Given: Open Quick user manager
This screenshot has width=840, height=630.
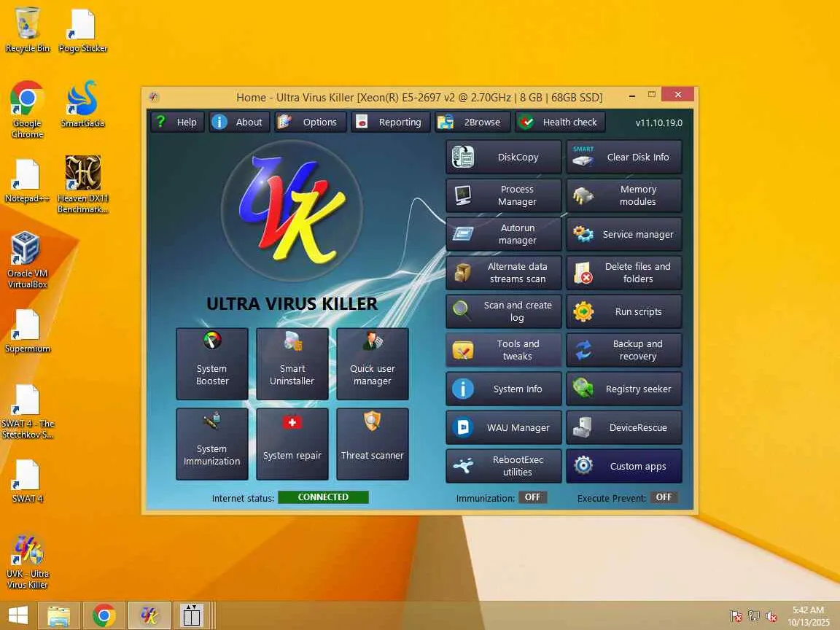Looking at the screenshot, I should 373,364.
